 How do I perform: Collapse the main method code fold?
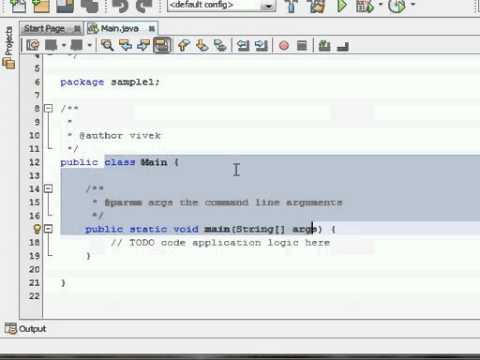[x=49, y=229]
